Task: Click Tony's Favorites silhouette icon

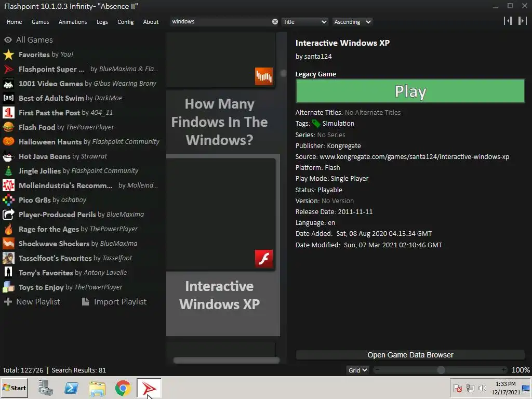Action: (x=8, y=273)
